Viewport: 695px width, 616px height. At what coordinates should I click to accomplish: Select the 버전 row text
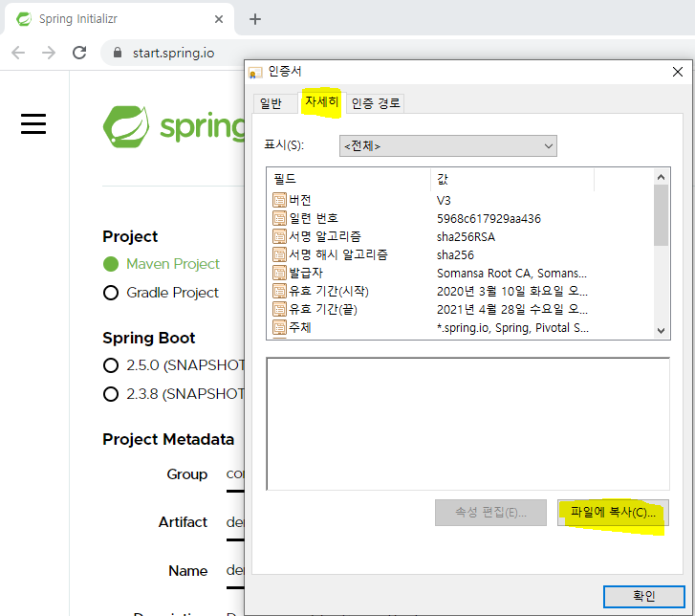pos(300,200)
